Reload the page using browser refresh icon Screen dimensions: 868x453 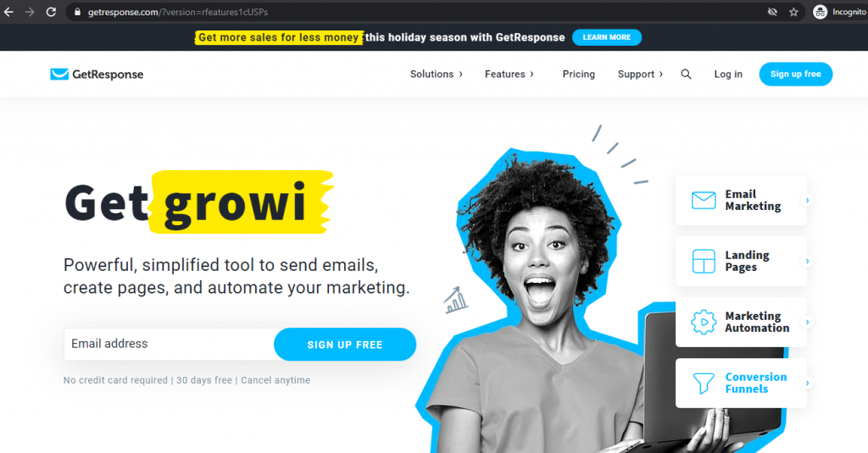point(51,12)
